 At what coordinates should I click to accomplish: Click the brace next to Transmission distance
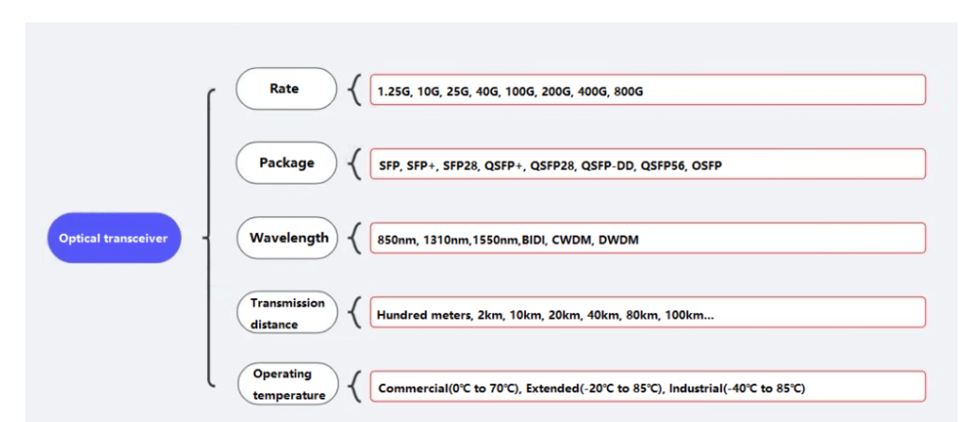pos(354,312)
